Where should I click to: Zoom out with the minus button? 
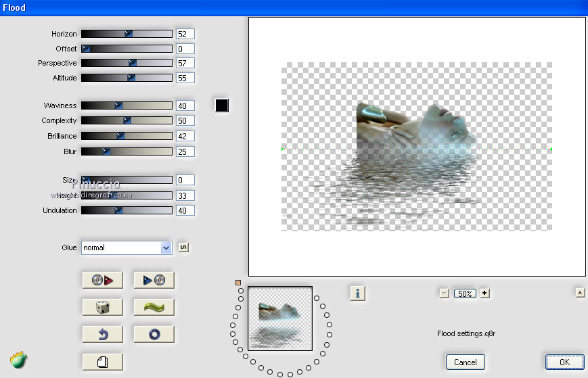(x=444, y=293)
